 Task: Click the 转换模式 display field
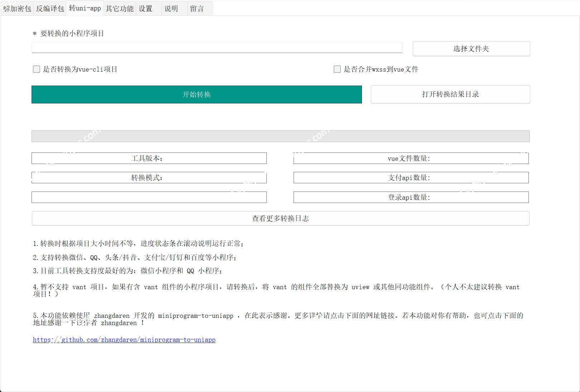(x=149, y=177)
